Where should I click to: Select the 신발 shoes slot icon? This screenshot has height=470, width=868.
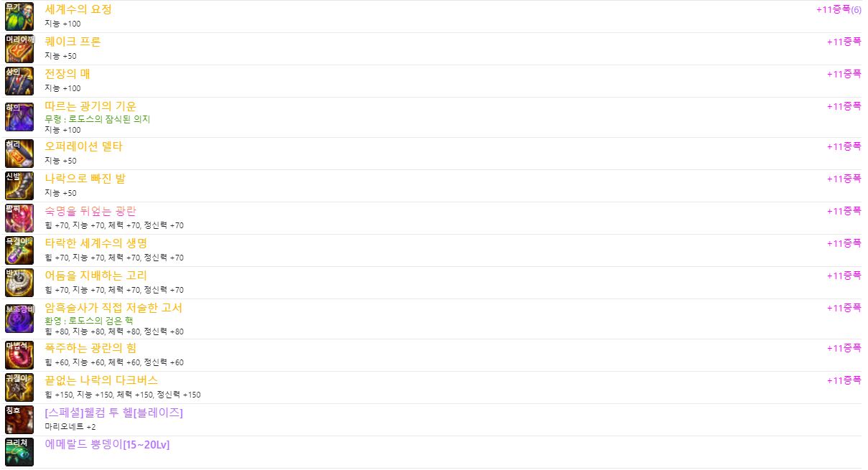click(19, 186)
